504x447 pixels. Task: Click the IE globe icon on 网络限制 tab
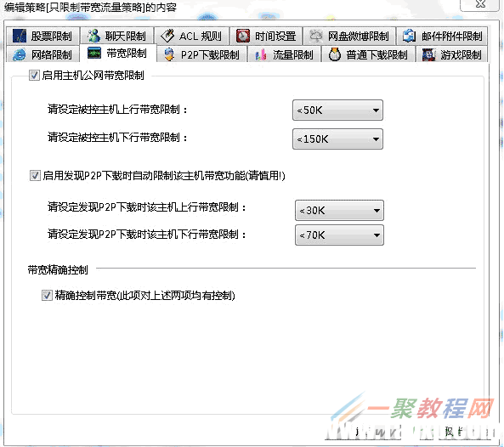[x=20, y=54]
